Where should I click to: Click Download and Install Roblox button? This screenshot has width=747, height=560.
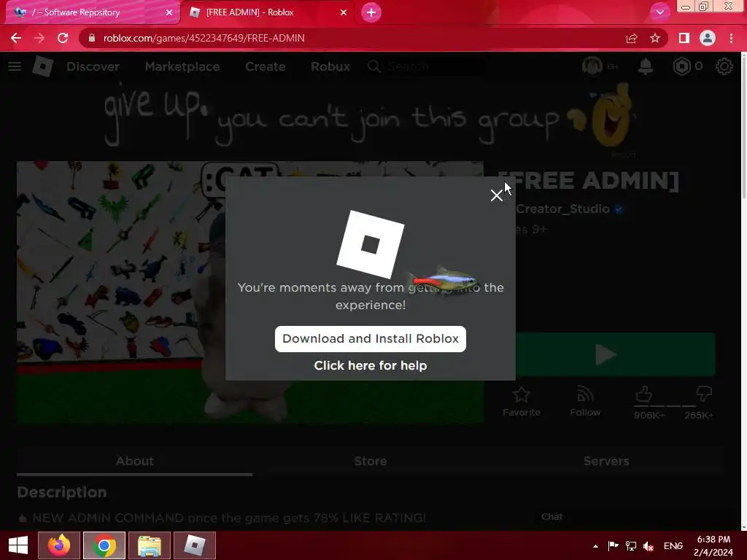pyautogui.click(x=370, y=338)
